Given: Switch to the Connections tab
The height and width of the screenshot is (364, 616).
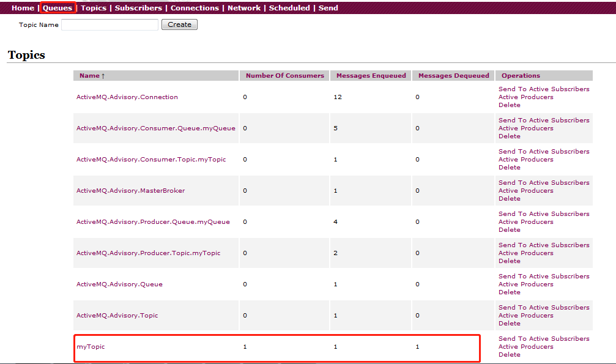Looking at the screenshot, I should click(195, 8).
